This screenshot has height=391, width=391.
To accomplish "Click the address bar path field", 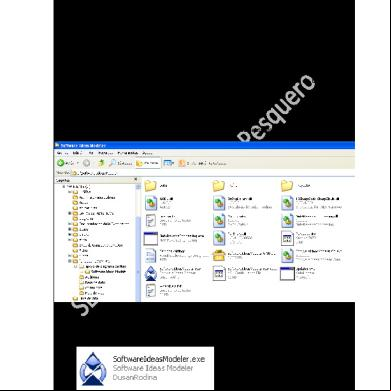I will (213, 173).
